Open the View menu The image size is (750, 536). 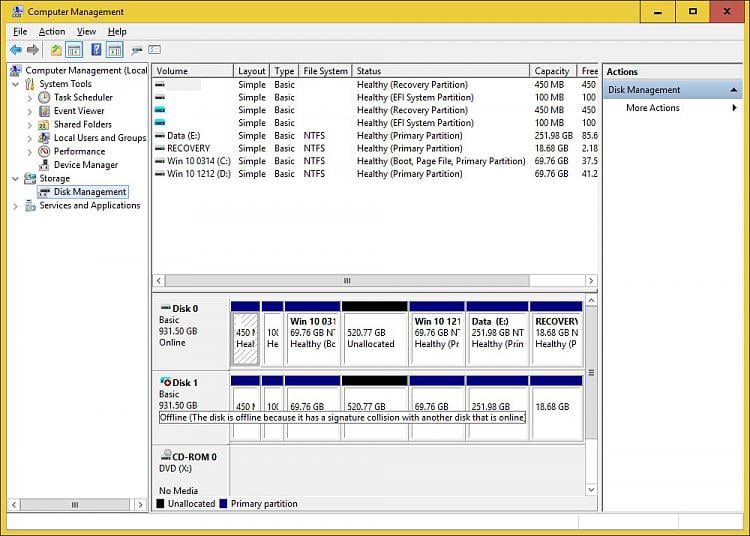(86, 32)
